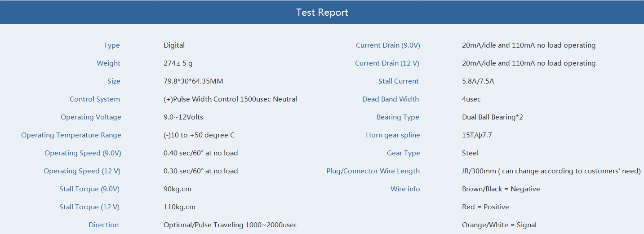
Task: Click the 0.30 sec/60° at no load value
Action: click(x=201, y=171)
